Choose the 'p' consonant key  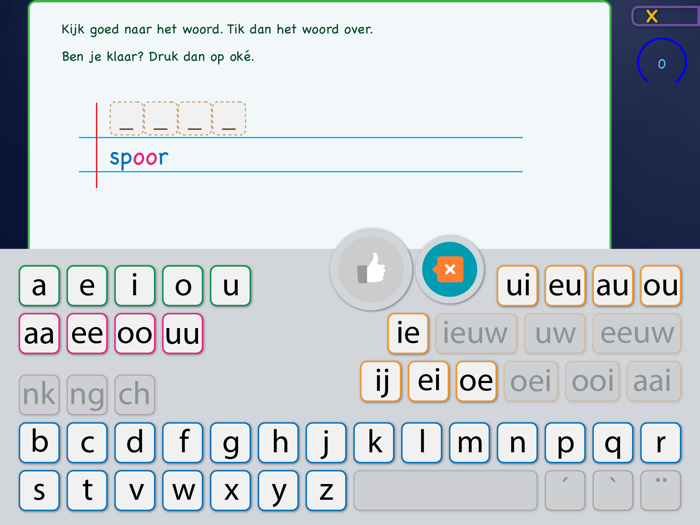565,442
